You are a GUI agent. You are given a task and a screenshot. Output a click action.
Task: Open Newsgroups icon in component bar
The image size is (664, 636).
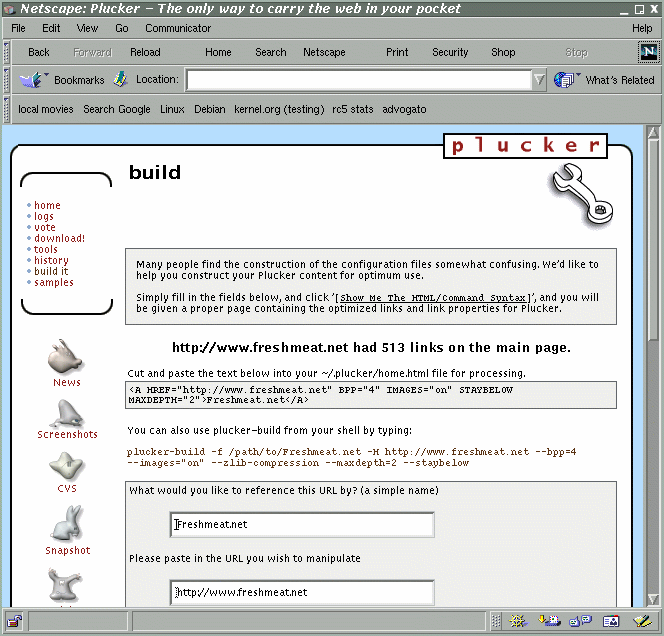point(581,621)
